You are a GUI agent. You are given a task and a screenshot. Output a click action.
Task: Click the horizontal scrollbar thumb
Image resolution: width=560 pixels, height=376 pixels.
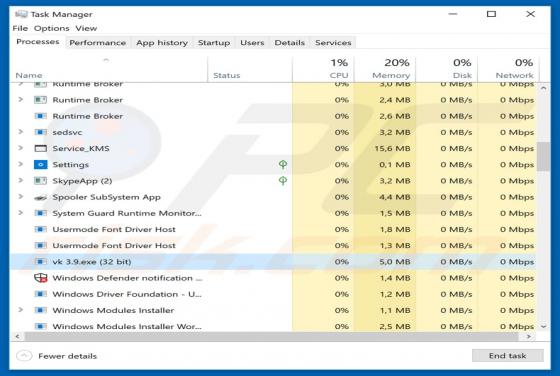tap(271, 336)
